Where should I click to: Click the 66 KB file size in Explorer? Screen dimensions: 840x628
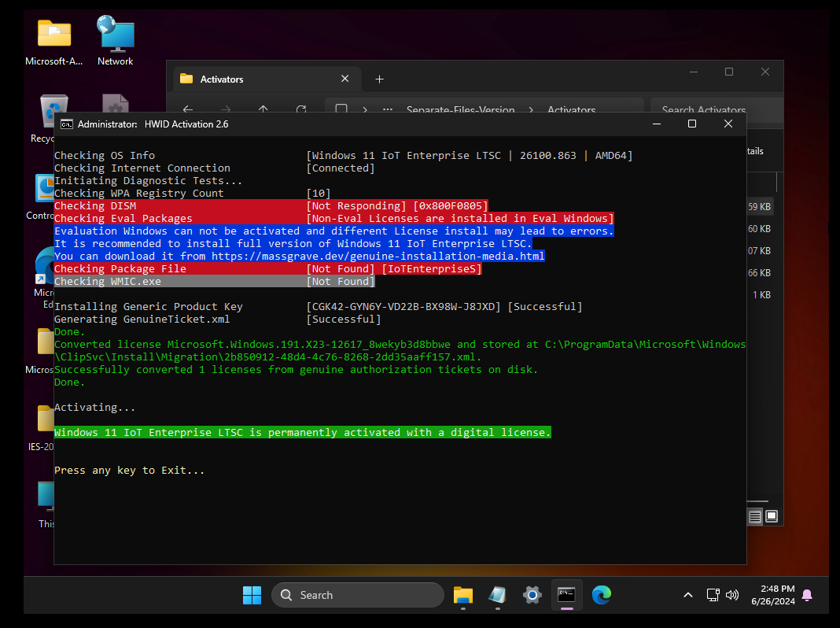759,273
